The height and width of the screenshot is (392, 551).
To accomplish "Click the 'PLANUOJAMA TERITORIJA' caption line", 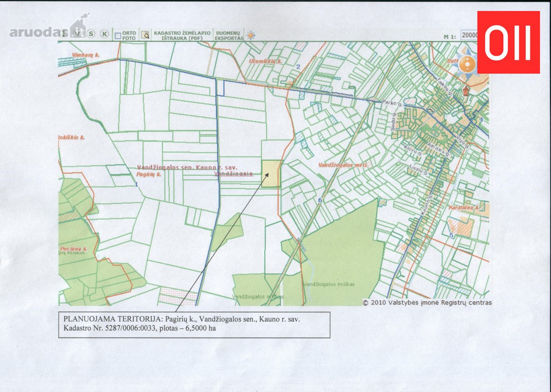I will coord(181,319).
